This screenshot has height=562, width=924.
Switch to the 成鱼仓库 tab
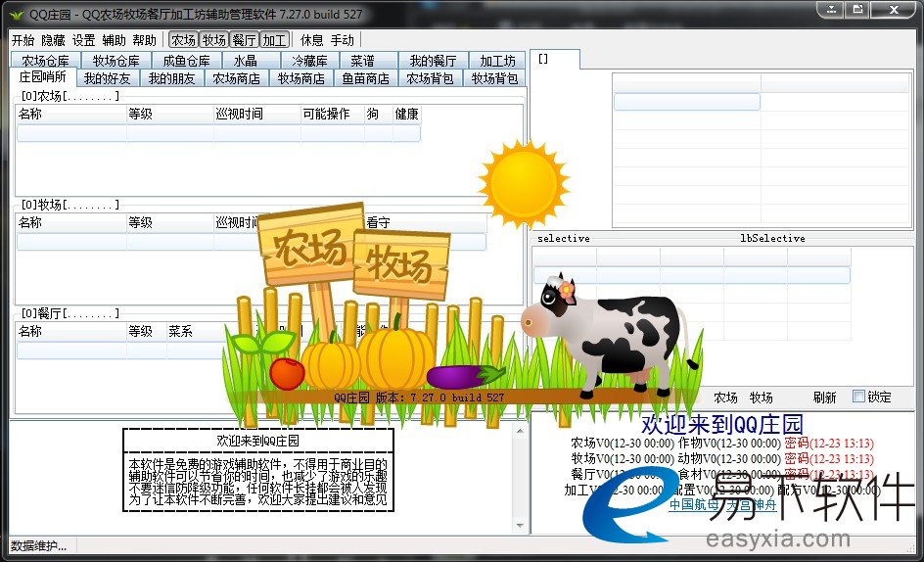(186, 61)
